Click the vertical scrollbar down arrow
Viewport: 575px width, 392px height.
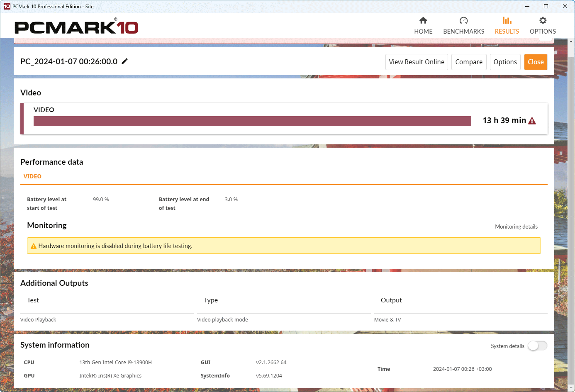(x=571, y=388)
